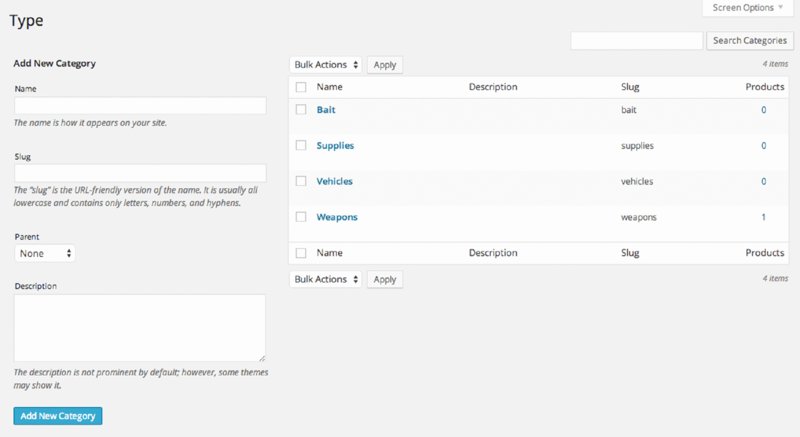Screen dimensions: 800x437
Task: Click the Search Categories button
Action: [x=749, y=41]
